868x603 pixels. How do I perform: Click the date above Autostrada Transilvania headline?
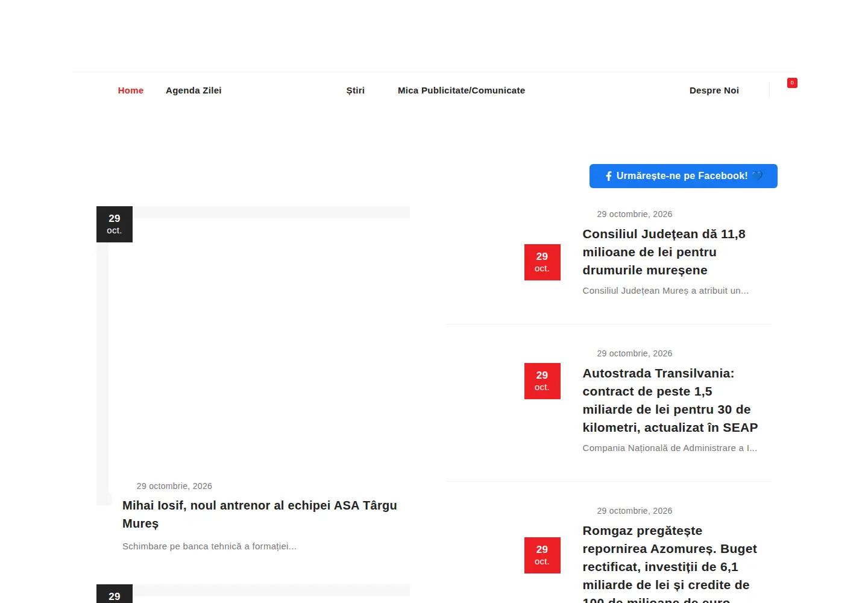coord(635,353)
